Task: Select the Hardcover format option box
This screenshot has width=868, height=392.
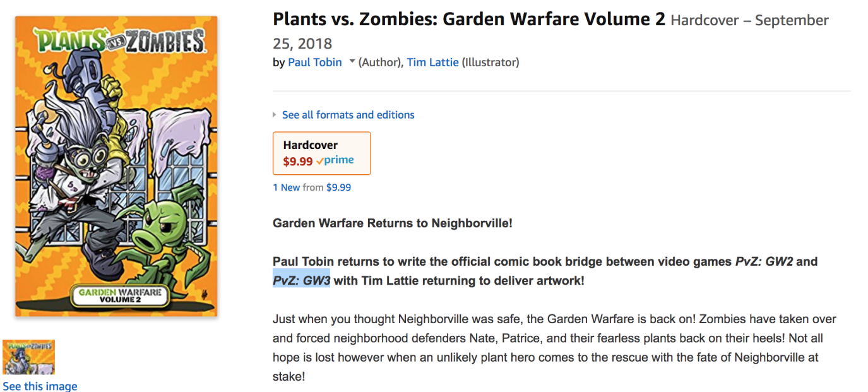Action: (x=321, y=153)
